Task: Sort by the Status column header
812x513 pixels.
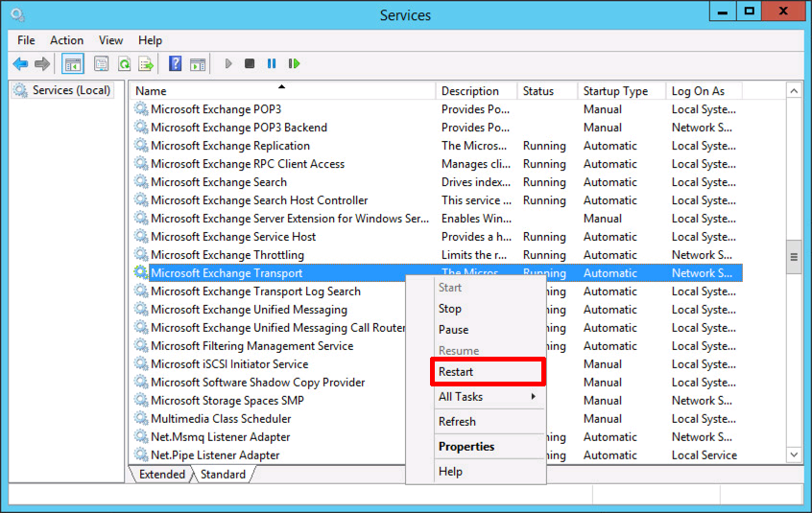Action: 547,90
